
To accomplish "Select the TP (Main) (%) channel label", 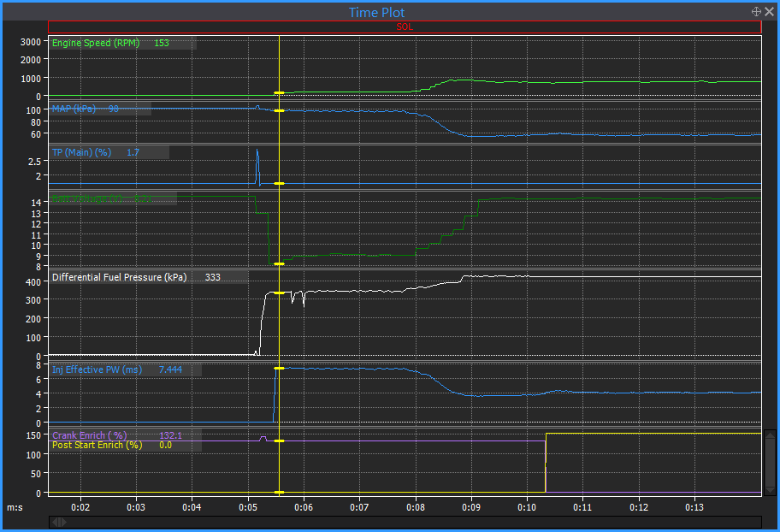I will [81, 152].
